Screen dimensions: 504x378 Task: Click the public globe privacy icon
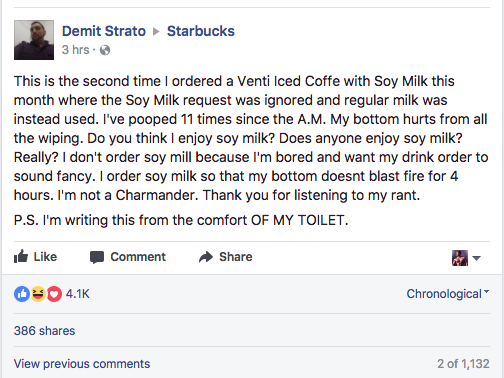105,50
